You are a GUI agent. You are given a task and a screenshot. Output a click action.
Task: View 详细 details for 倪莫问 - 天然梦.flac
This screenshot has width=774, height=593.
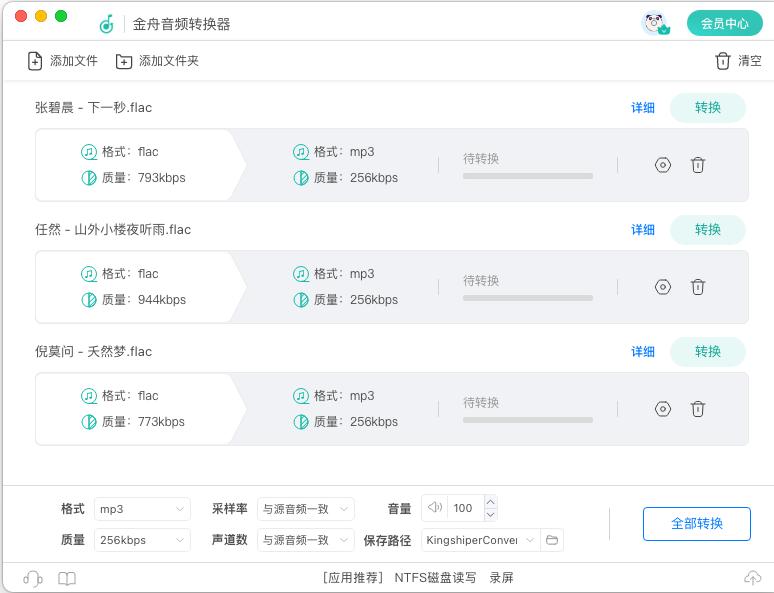coord(643,351)
